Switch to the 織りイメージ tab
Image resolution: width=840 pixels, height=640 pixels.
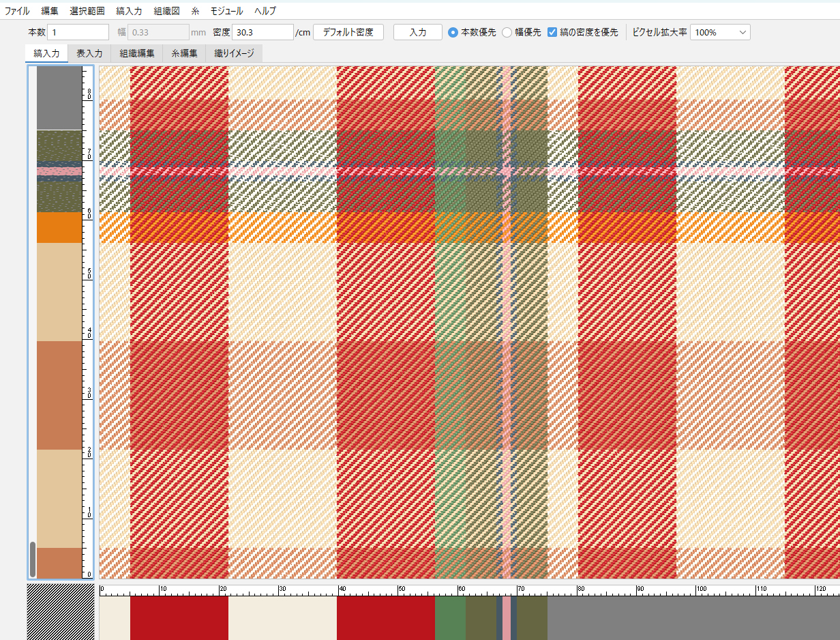234,53
